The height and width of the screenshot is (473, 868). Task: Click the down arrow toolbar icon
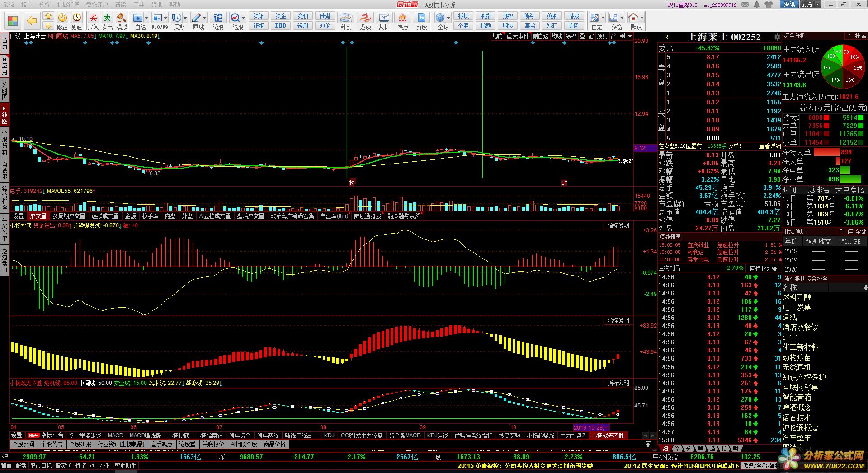(48, 26)
